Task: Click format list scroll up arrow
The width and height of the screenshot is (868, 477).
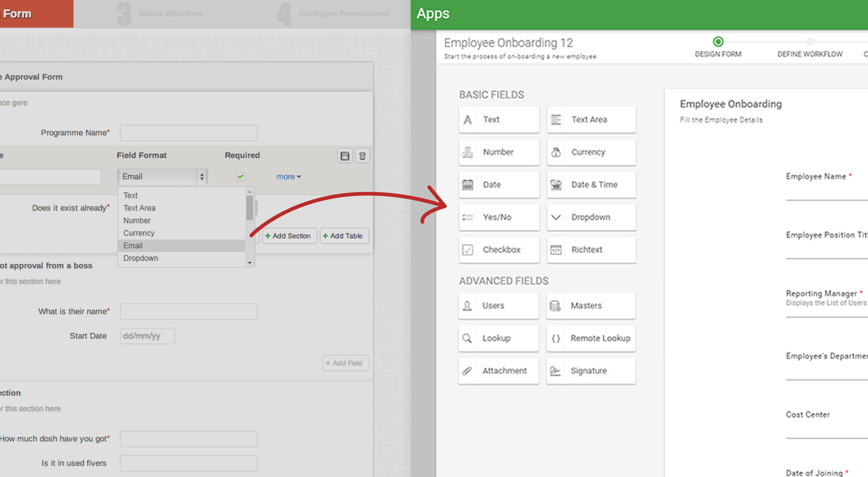Action: (x=250, y=192)
